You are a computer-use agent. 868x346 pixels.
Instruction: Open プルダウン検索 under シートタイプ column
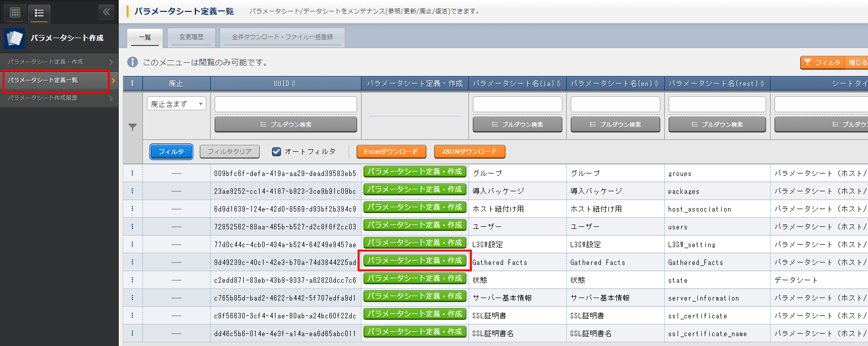click(x=821, y=125)
